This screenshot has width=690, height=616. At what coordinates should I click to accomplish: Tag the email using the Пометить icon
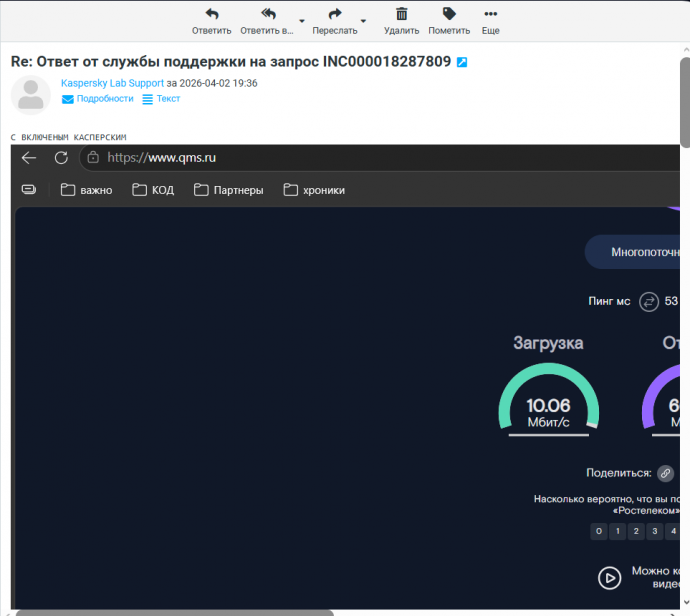(x=449, y=15)
